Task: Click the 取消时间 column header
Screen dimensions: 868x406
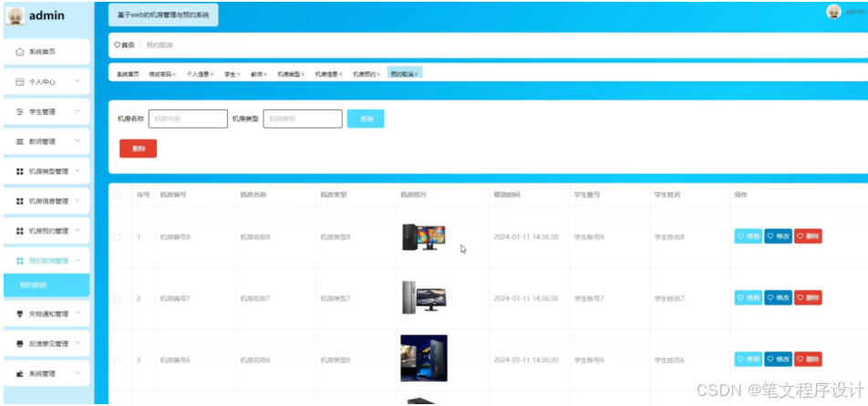Action: click(x=507, y=195)
